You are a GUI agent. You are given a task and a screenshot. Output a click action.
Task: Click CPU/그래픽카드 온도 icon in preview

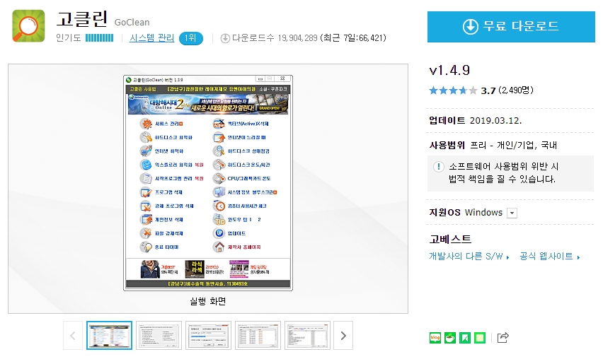pos(219,179)
